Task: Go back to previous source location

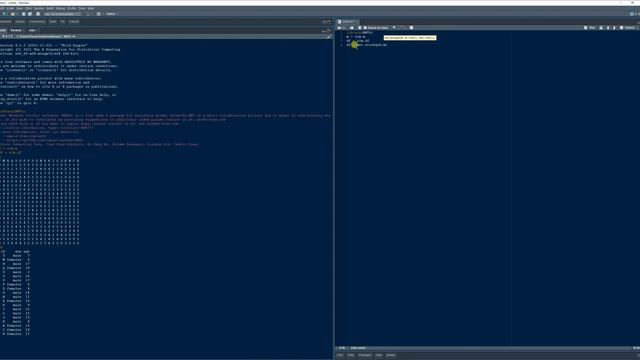Action: [339, 28]
